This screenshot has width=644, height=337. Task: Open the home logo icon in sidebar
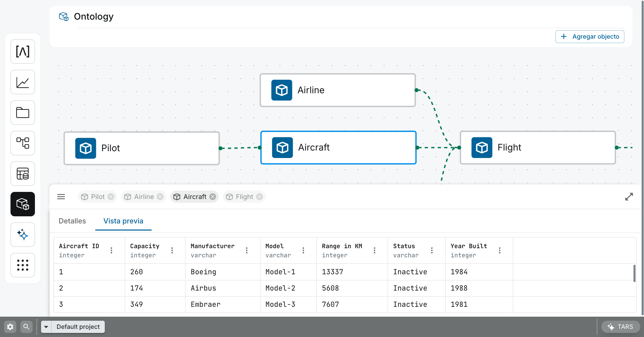coord(23,52)
